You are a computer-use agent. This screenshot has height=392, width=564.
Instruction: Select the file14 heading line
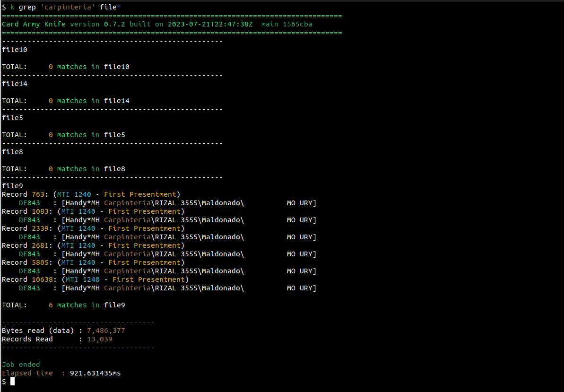pos(15,84)
